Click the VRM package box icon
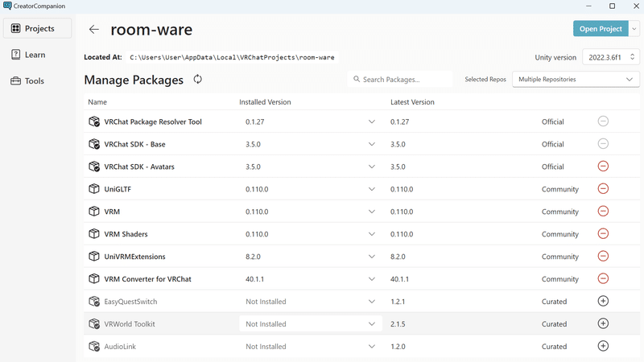The height and width of the screenshot is (362, 644). [x=94, y=212]
